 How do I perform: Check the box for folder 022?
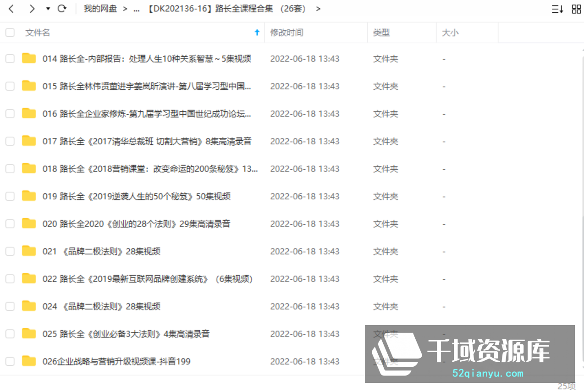(10, 279)
